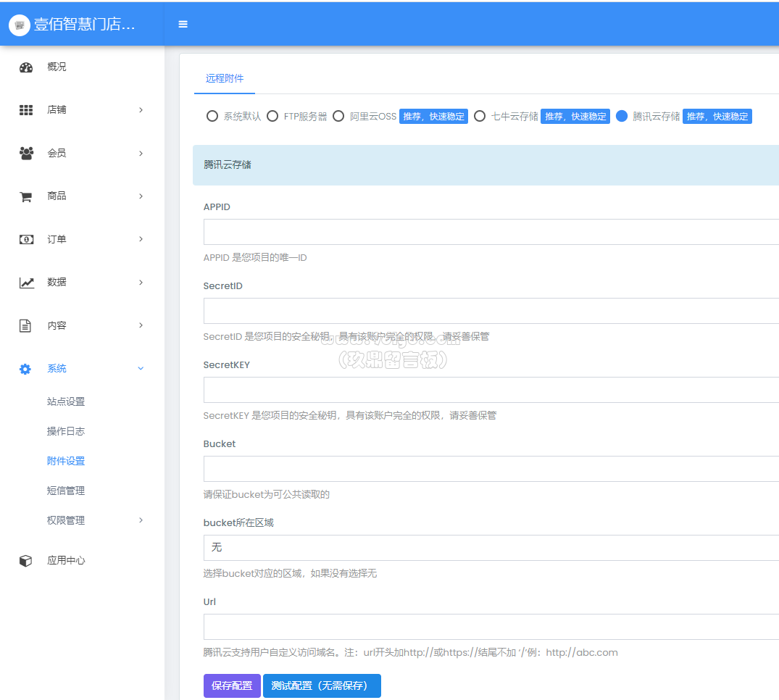Click the 应用中心 cube icon
The image size is (779, 700).
point(25,560)
